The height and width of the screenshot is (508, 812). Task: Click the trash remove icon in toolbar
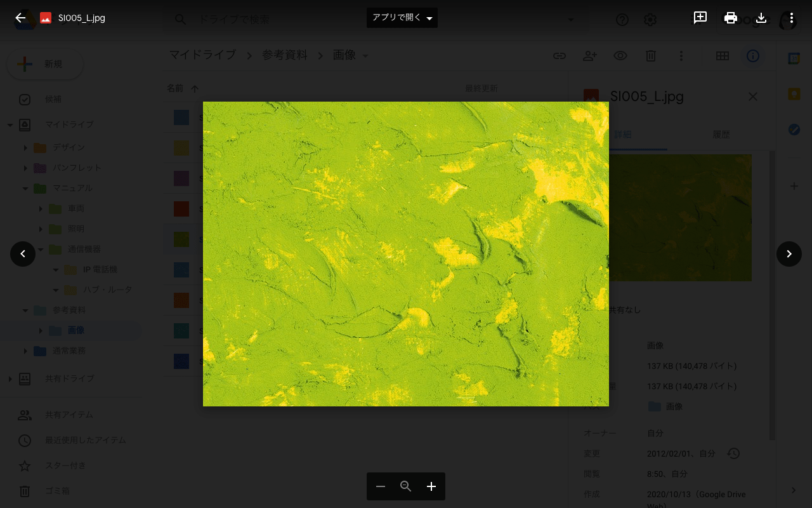[x=651, y=56]
